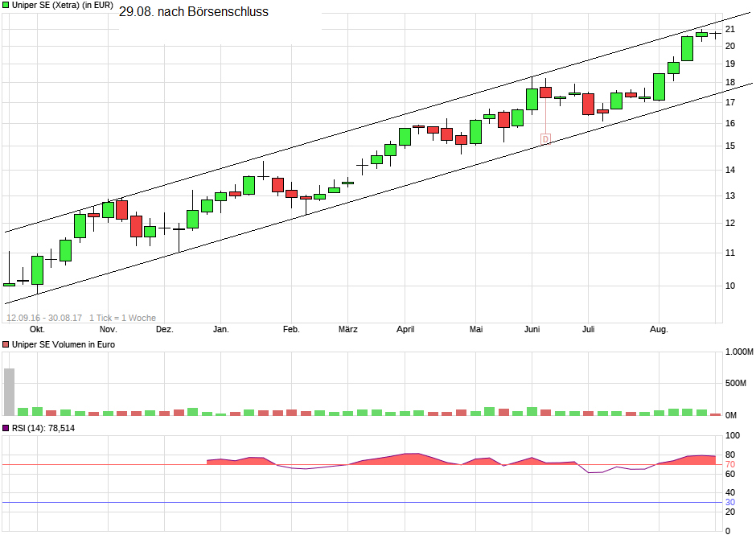The image size is (756, 539).
Task: Click the last small red volume bar
Action: click(x=716, y=414)
